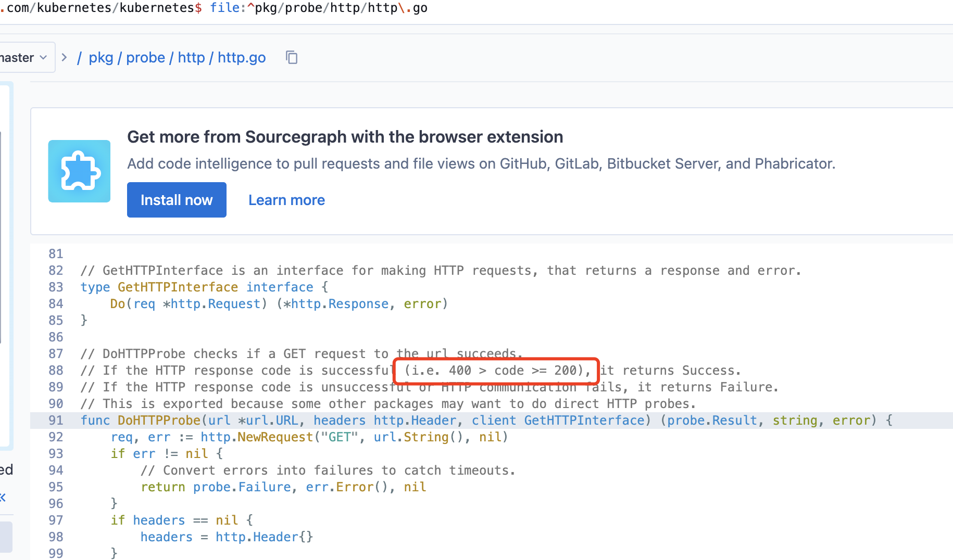Click the '// Convert errors into failures' comment
Viewport: 953px width, 560px height.
pyautogui.click(x=328, y=470)
